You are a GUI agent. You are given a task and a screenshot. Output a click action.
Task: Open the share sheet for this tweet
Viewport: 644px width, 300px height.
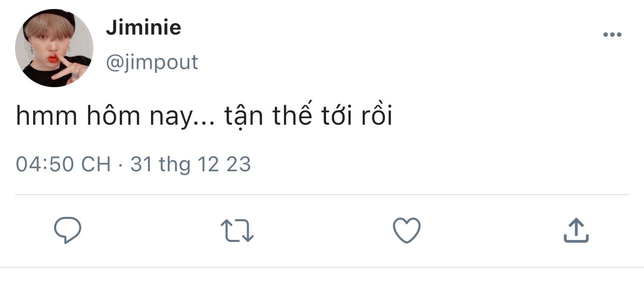pos(576,230)
